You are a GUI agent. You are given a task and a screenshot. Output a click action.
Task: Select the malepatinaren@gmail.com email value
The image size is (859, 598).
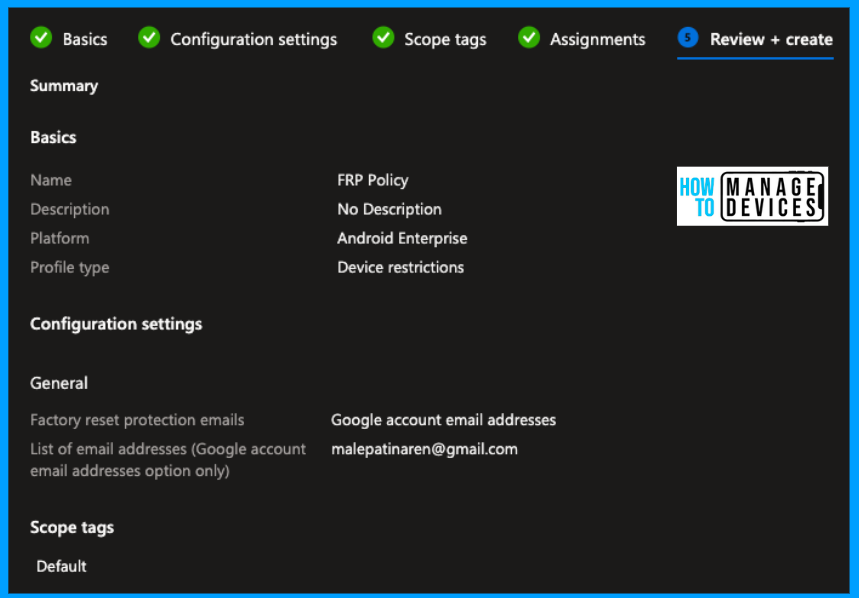[425, 449]
